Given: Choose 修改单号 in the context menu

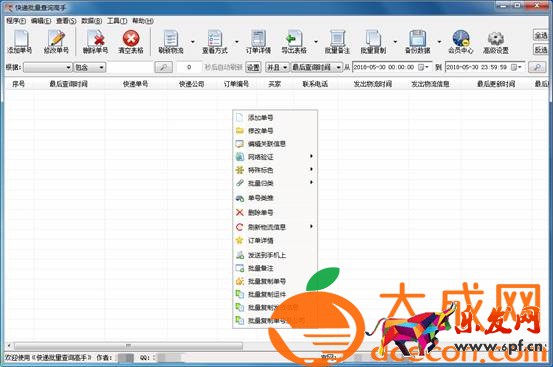Looking at the screenshot, I should click(275, 131).
